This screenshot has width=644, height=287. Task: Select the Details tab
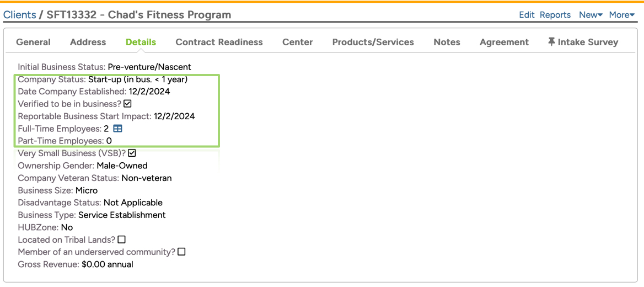(x=141, y=42)
